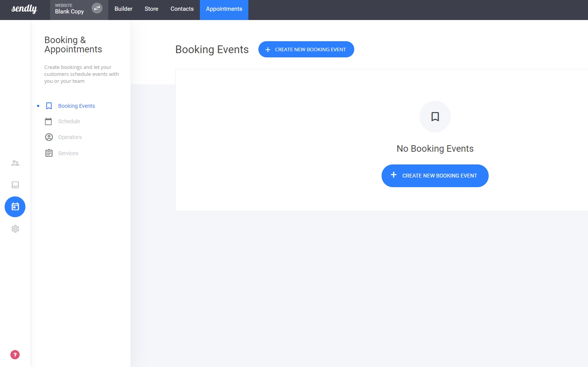The width and height of the screenshot is (588, 367).
Task: Click the Services clipboard icon
Action: [49, 153]
